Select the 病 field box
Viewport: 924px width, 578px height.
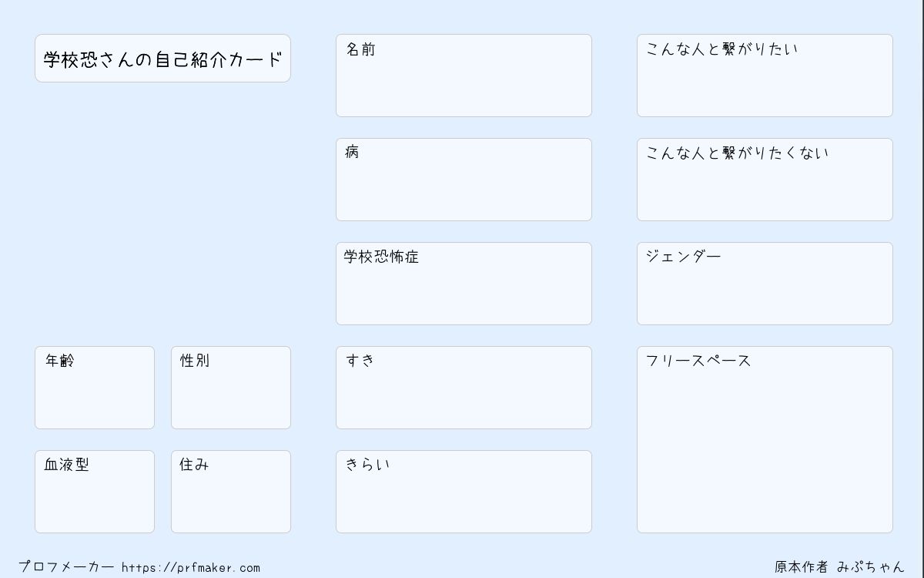tap(464, 180)
